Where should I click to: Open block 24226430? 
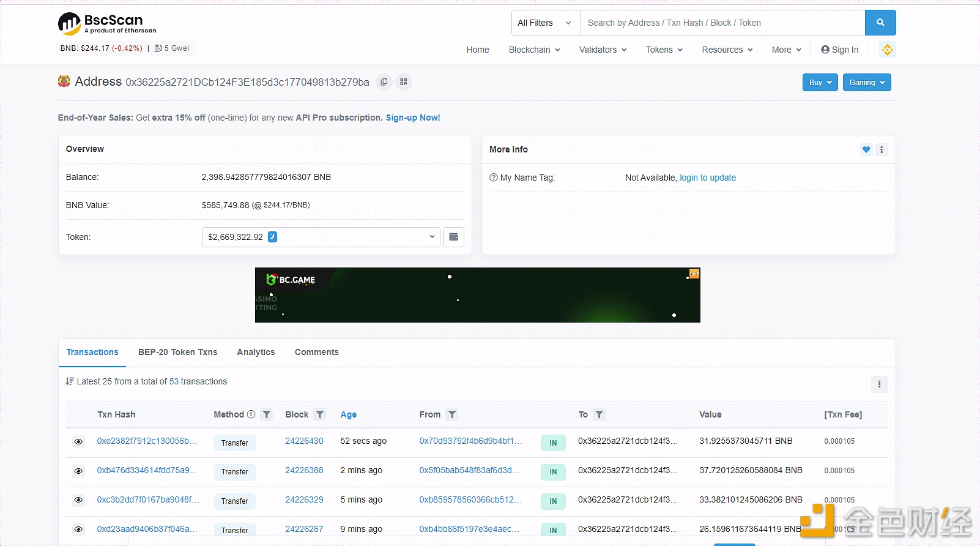[x=304, y=441]
